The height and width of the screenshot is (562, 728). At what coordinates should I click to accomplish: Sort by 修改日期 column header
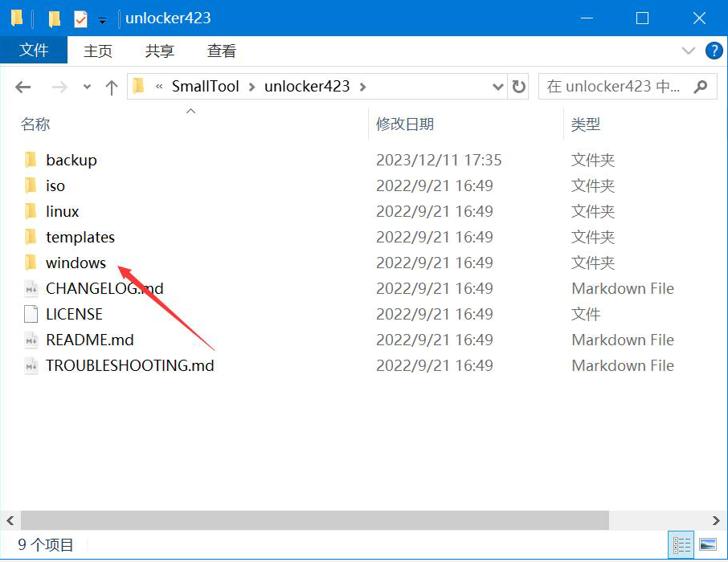click(405, 124)
